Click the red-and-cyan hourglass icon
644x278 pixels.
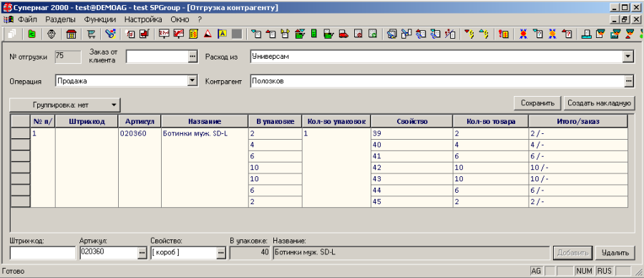[630, 34]
